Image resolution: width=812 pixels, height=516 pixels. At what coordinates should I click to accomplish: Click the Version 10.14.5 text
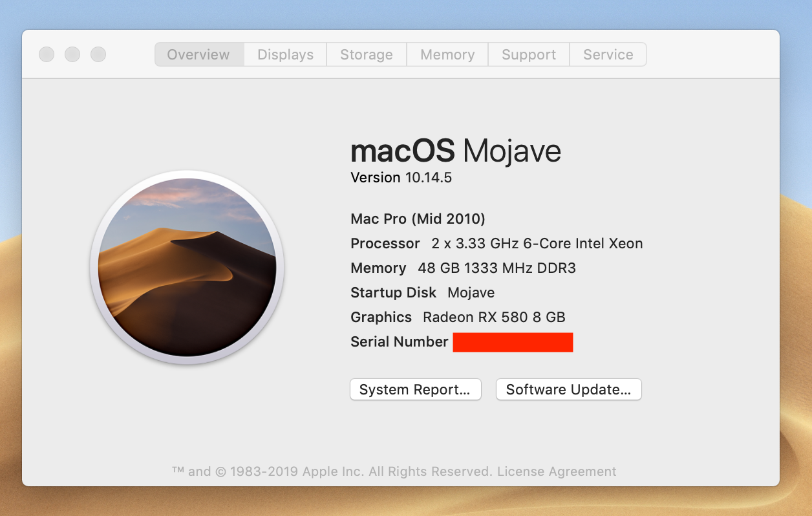coord(401,178)
